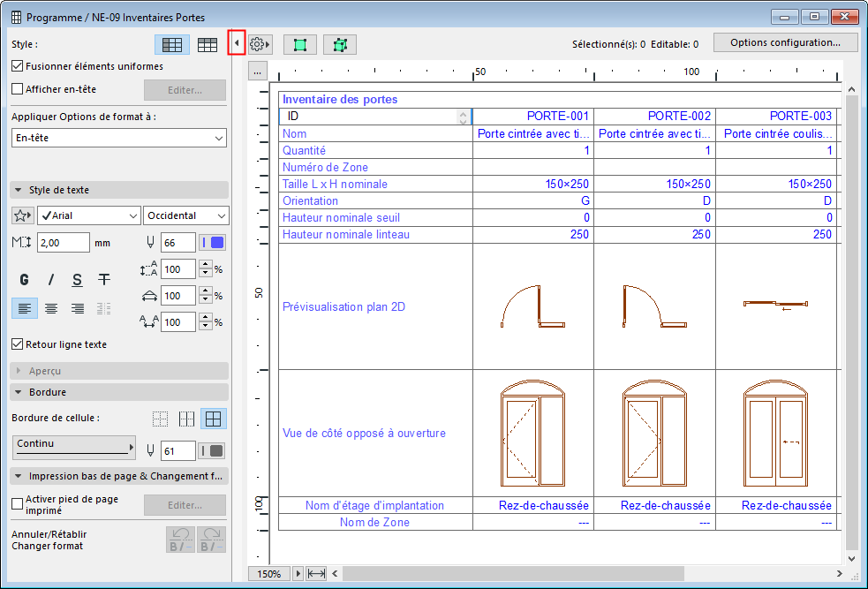Click the text height input field

63,243
